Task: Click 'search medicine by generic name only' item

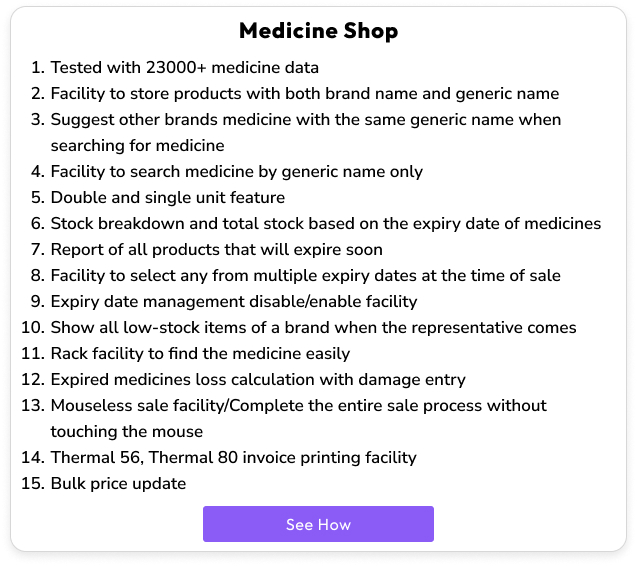Action: click(237, 172)
